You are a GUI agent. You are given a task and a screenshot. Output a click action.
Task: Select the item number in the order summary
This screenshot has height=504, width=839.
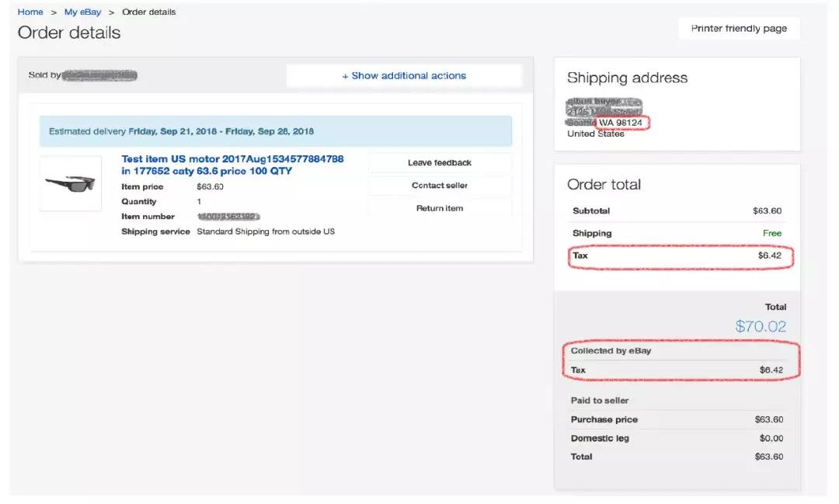tap(224, 216)
